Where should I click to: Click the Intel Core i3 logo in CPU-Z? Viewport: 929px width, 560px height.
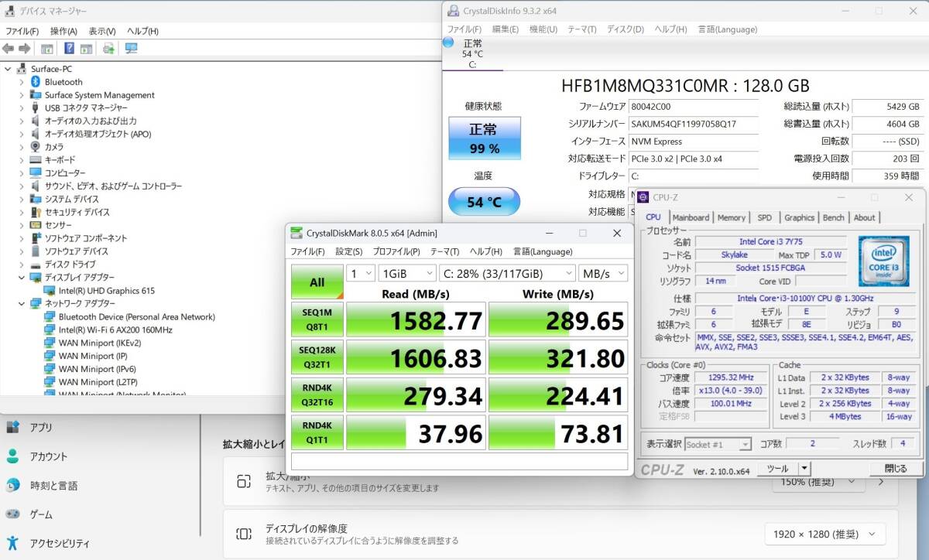pos(883,261)
